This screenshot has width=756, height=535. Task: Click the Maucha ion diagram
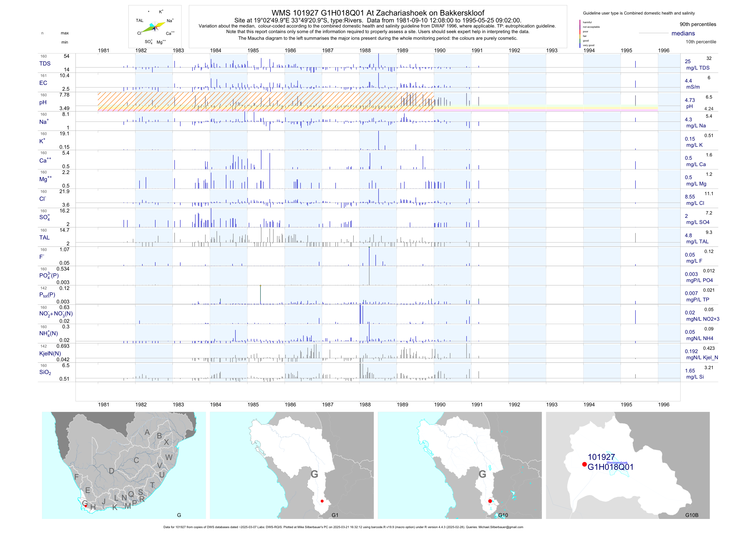click(155, 26)
